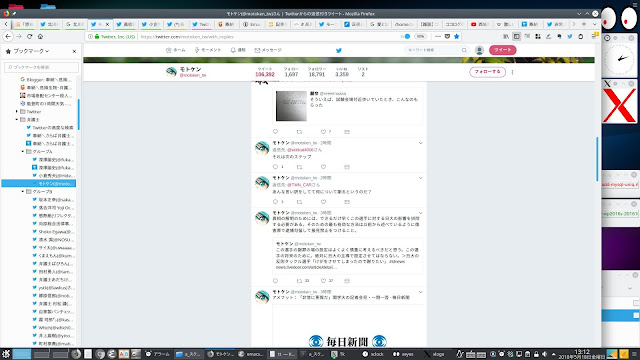Open the 通知 notifications tab
This screenshot has height=360, width=640.
click(238, 50)
